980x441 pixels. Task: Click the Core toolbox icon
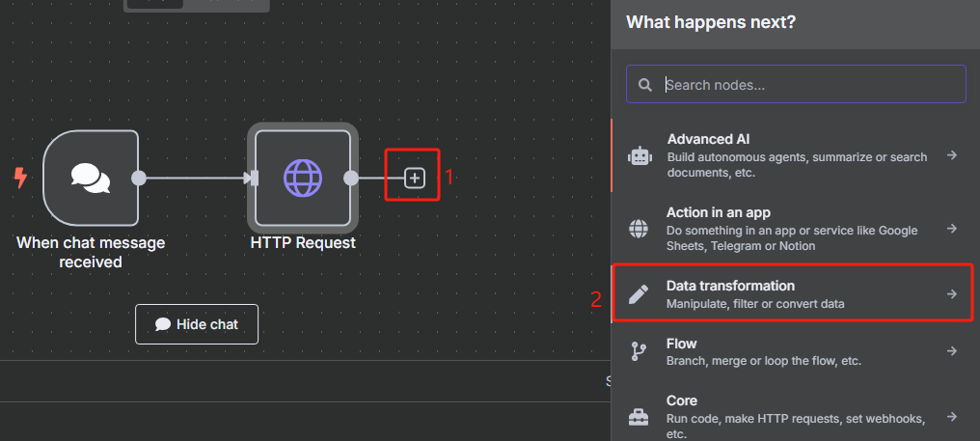tap(639, 417)
